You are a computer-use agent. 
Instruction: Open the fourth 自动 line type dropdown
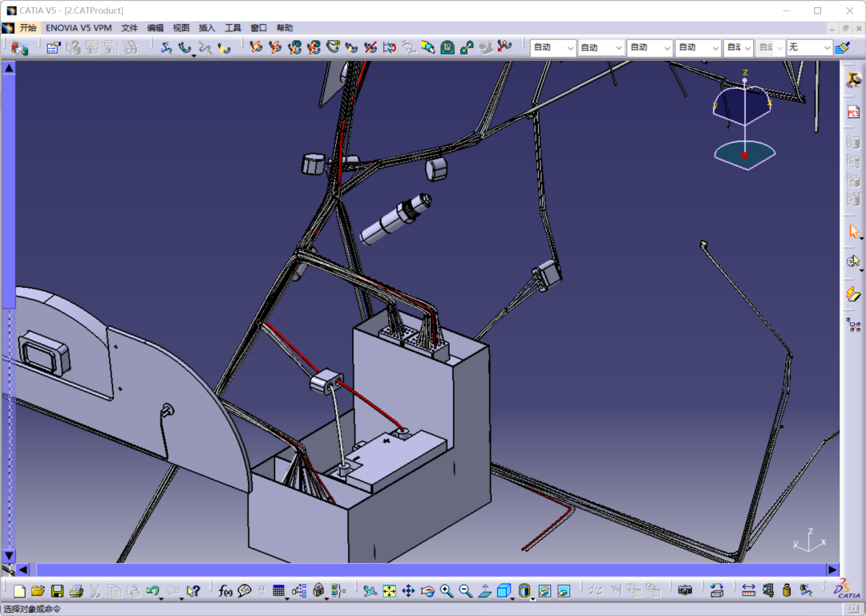pyautogui.click(x=697, y=48)
